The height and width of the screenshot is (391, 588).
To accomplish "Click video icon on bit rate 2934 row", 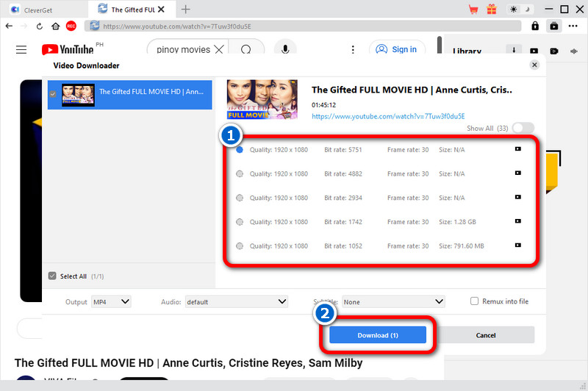I will (518, 197).
